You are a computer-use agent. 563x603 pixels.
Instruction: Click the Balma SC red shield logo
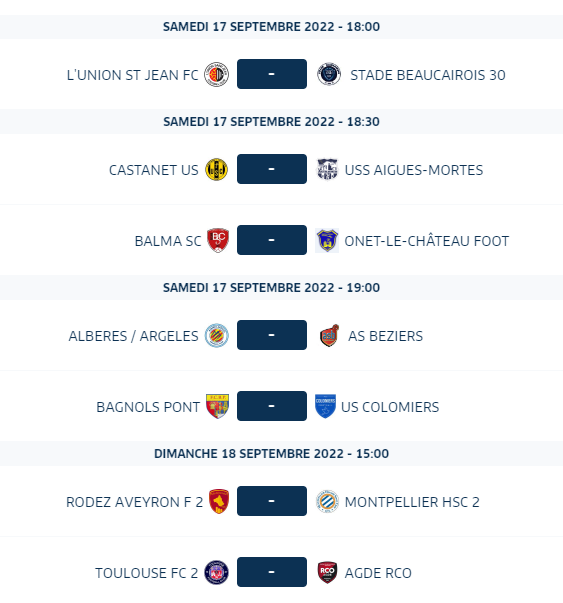click(218, 240)
